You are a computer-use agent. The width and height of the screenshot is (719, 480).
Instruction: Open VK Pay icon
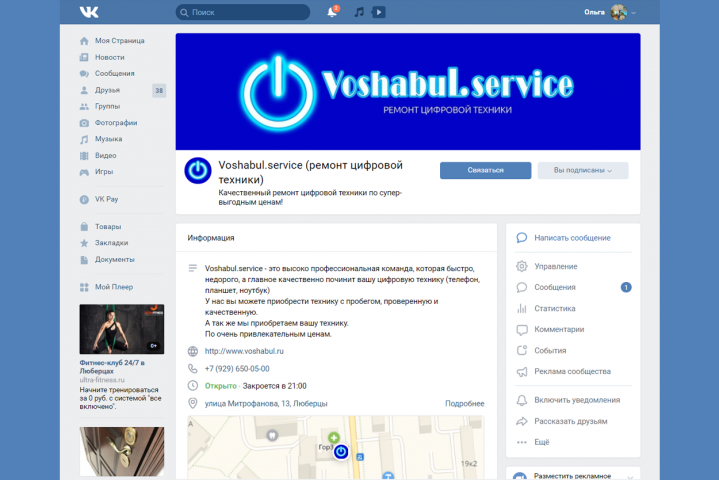(x=84, y=199)
